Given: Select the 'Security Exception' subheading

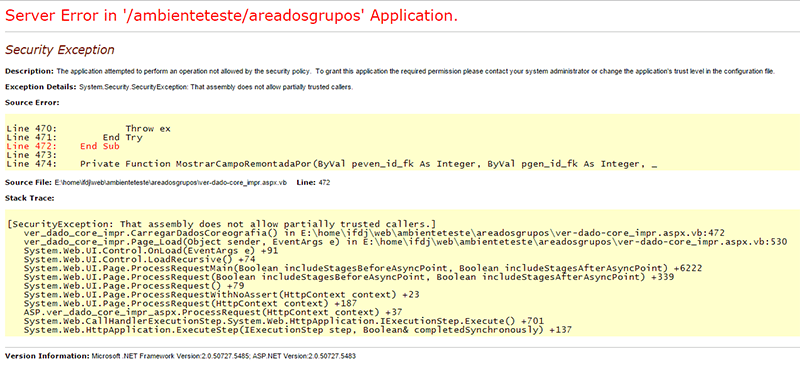Looking at the screenshot, I should [x=60, y=50].
